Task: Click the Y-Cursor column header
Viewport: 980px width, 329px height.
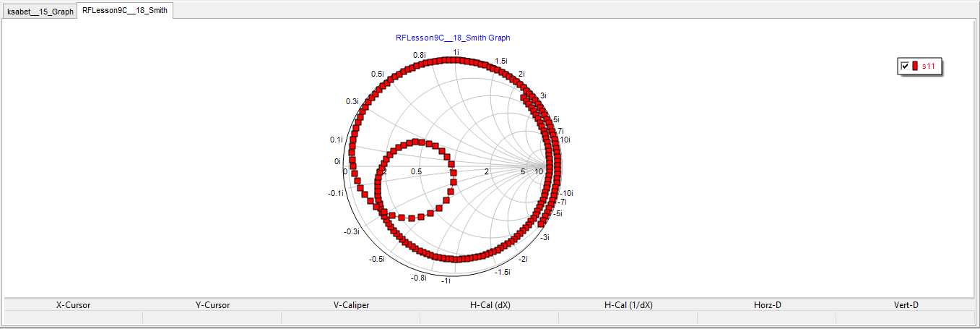Action: click(x=212, y=305)
